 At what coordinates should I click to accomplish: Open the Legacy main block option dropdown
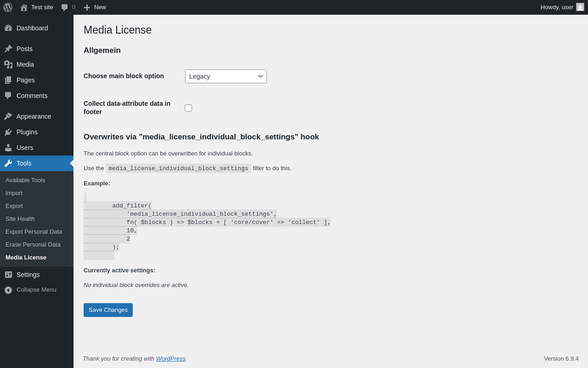[x=226, y=76]
